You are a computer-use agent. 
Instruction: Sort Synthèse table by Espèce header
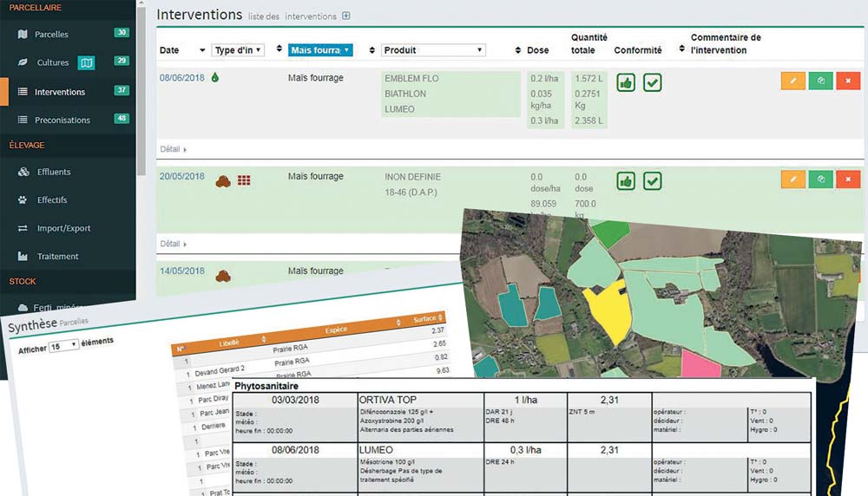[x=335, y=330]
